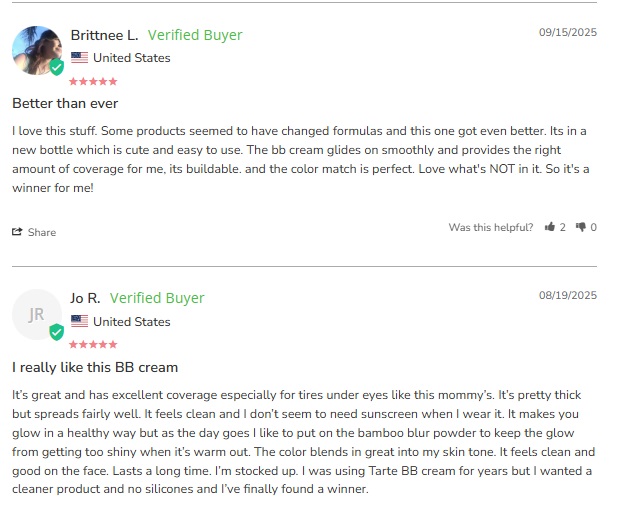
Task: Click Brittnee L.'s profile avatar photo
Action: coord(35,48)
